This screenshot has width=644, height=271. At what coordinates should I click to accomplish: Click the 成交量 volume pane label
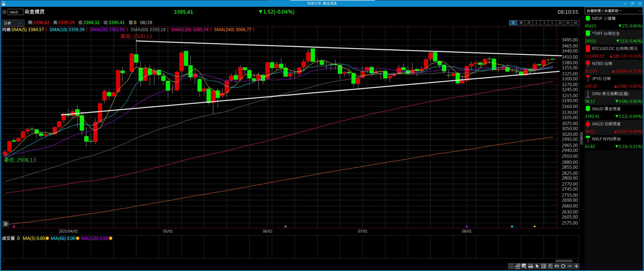[8, 238]
